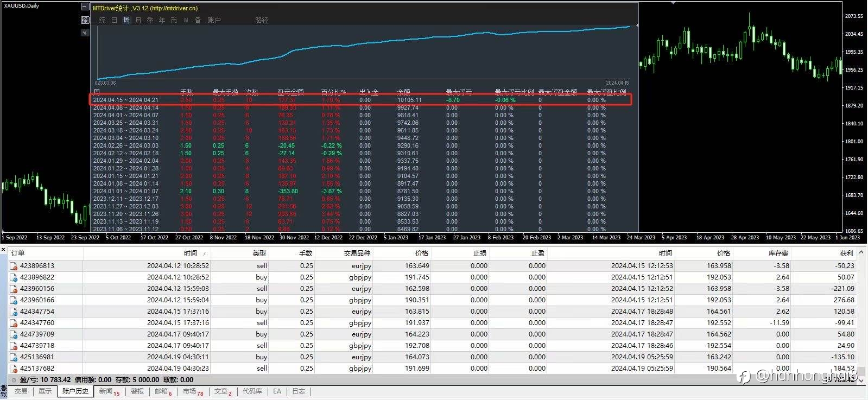Image resolution: width=868 pixels, height=400 pixels.
Task: Click the 路径 path button
Action: coord(262,20)
